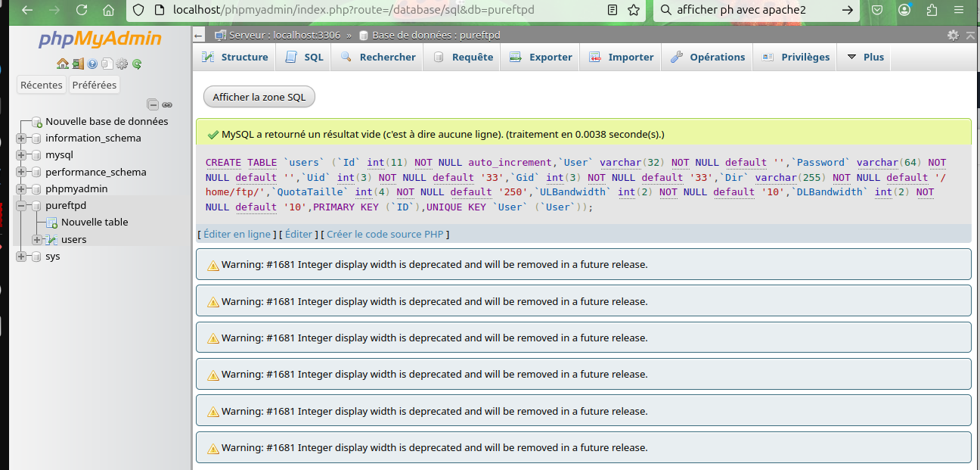Select the information_schema database
This screenshot has width=980, height=470.
tap(93, 139)
